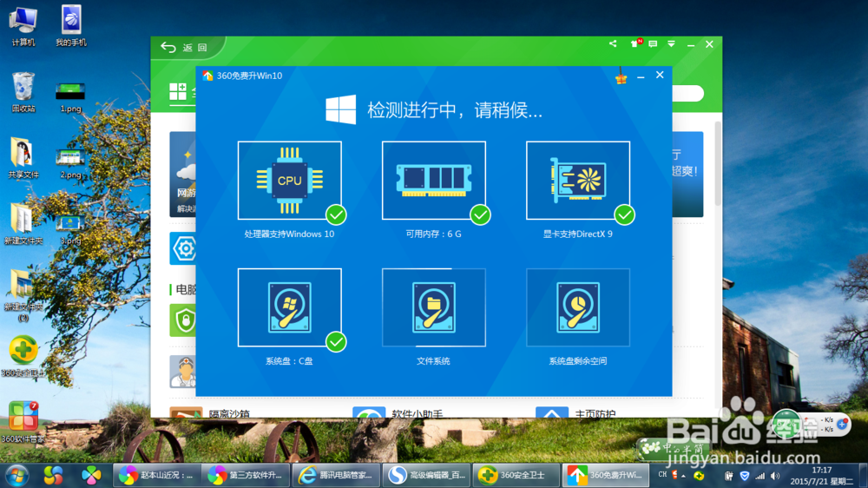Click the system disk free space card

[578, 307]
